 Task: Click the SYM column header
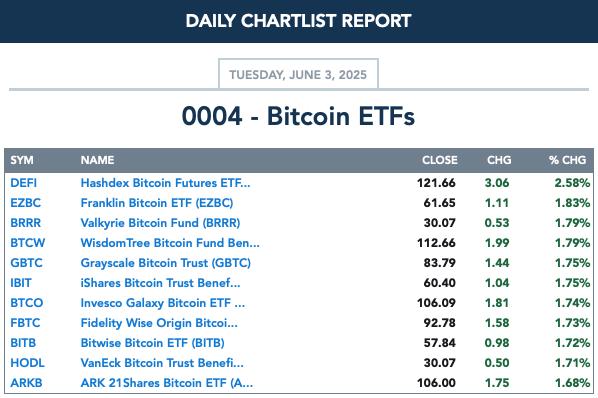pos(22,160)
